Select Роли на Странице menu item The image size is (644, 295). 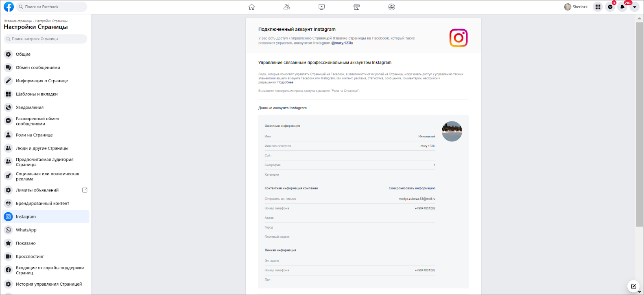(46, 135)
